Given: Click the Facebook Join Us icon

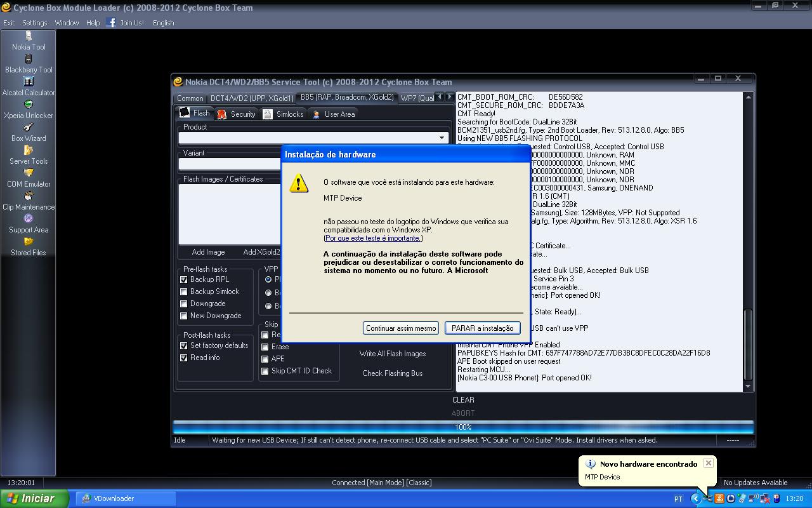Looking at the screenshot, I should (111, 22).
